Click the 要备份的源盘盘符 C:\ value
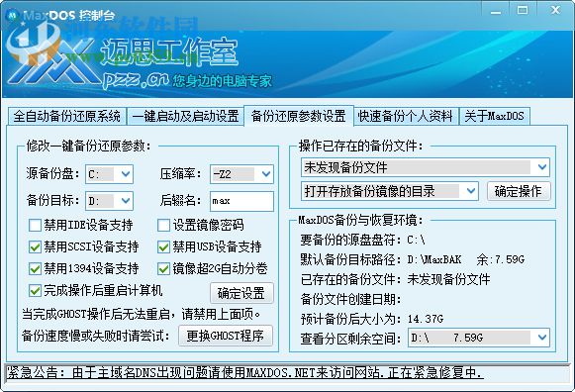This screenshot has height=392, width=575. pos(416,241)
